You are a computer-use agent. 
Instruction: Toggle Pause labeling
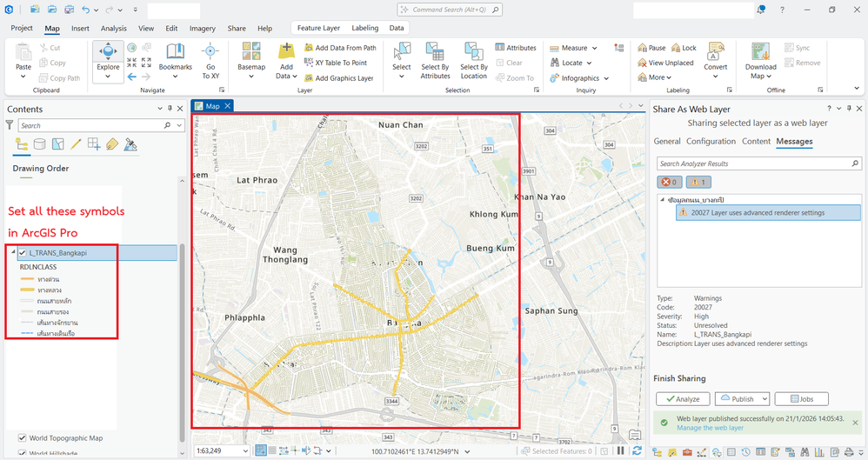pos(651,48)
